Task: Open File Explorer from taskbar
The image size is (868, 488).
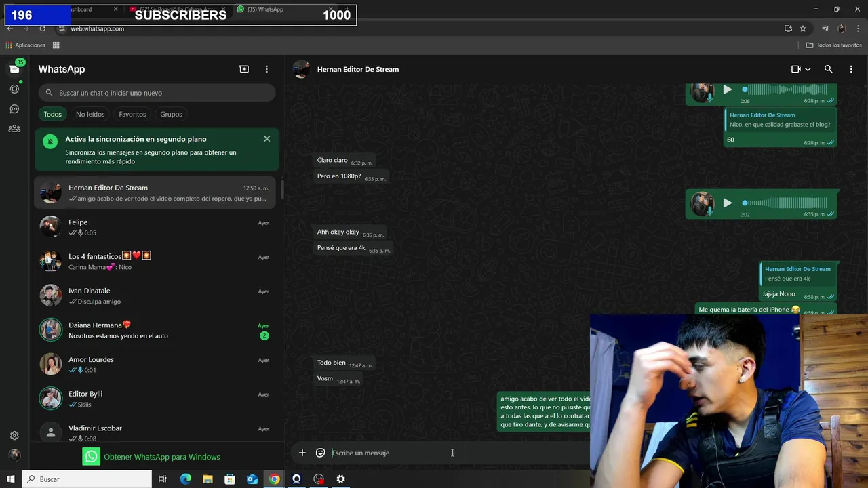Action: tap(208, 479)
